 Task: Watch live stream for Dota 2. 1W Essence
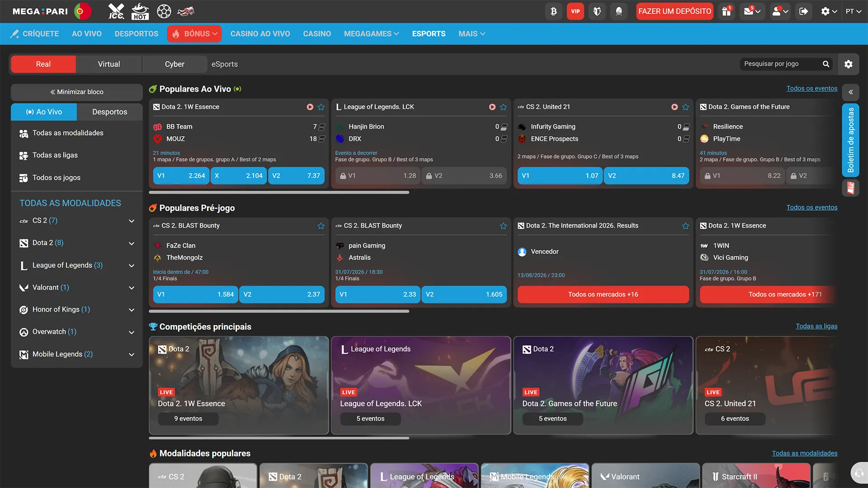click(310, 107)
